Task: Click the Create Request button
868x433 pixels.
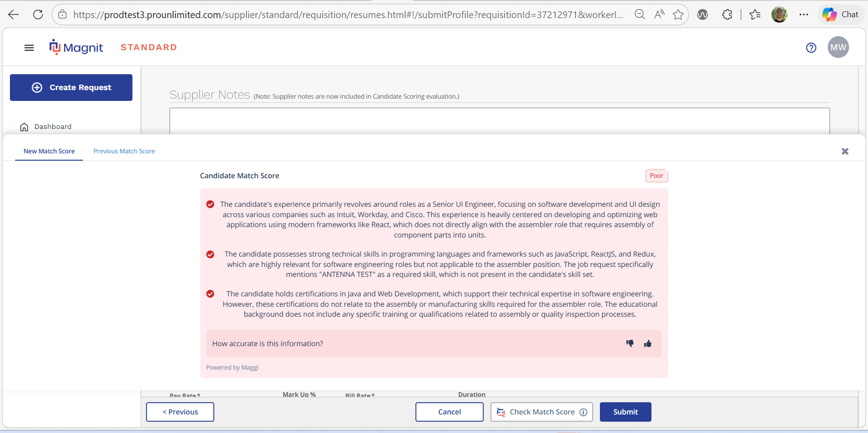Action: (x=71, y=87)
